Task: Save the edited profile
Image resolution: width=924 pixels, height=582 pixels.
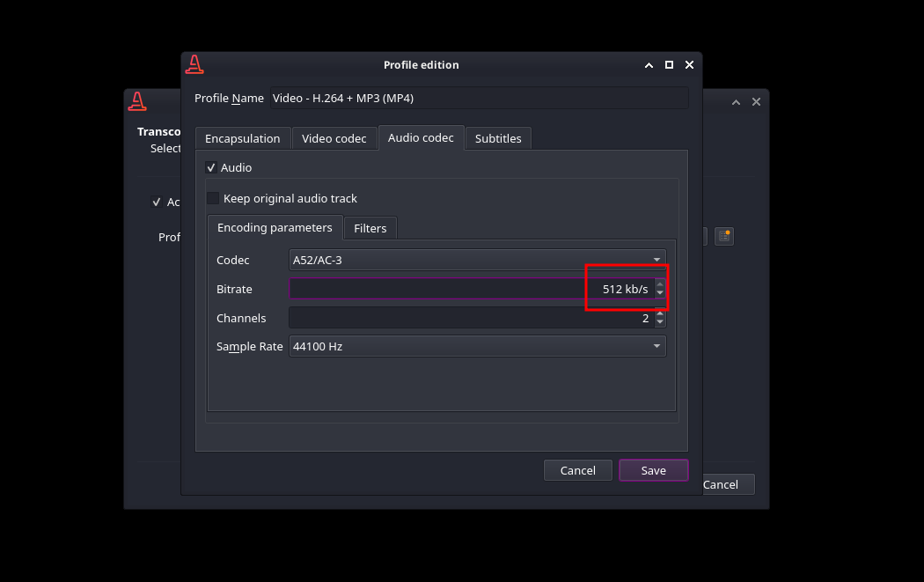Action: [653, 470]
